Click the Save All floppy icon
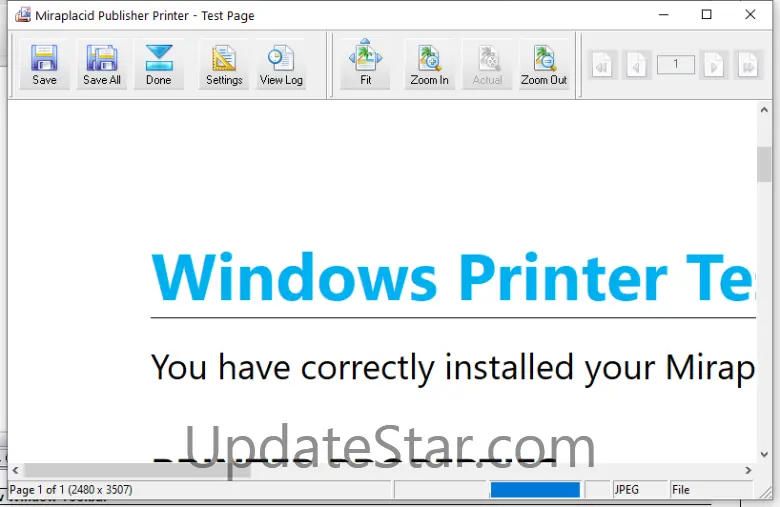This screenshot has width=780, height=507. click(x=101, y=65)
